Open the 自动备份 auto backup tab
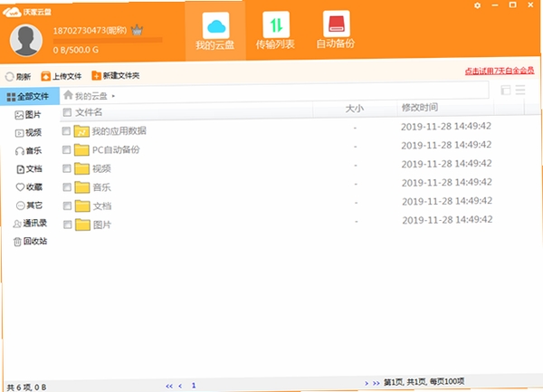The image size is (543, 392). tap(336, 30)
